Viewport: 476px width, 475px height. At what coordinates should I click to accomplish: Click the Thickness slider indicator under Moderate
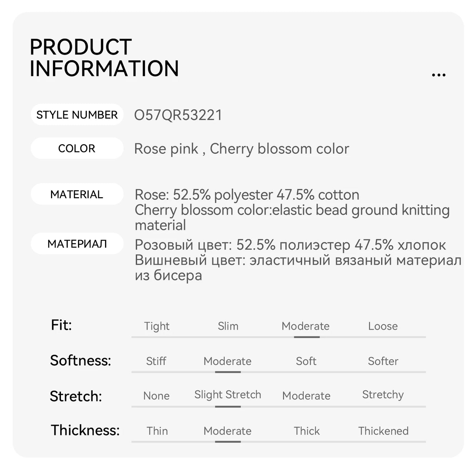[x=228, y=442]
